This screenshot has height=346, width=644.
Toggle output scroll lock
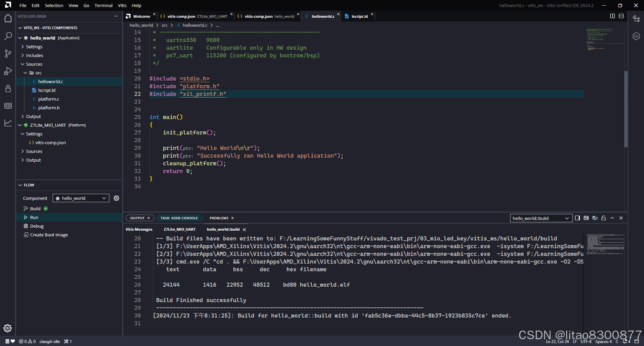[603, 218]
